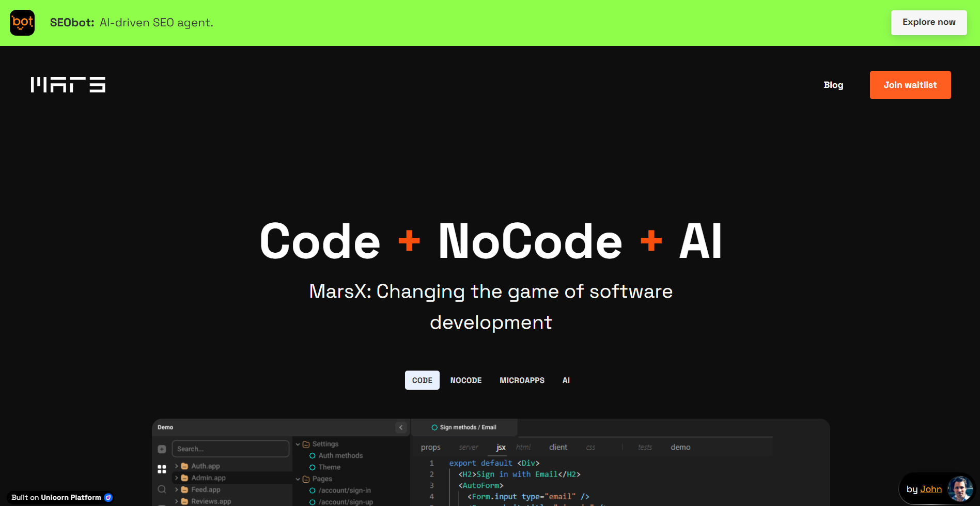Click John's avatar photo

click(960, 489)
